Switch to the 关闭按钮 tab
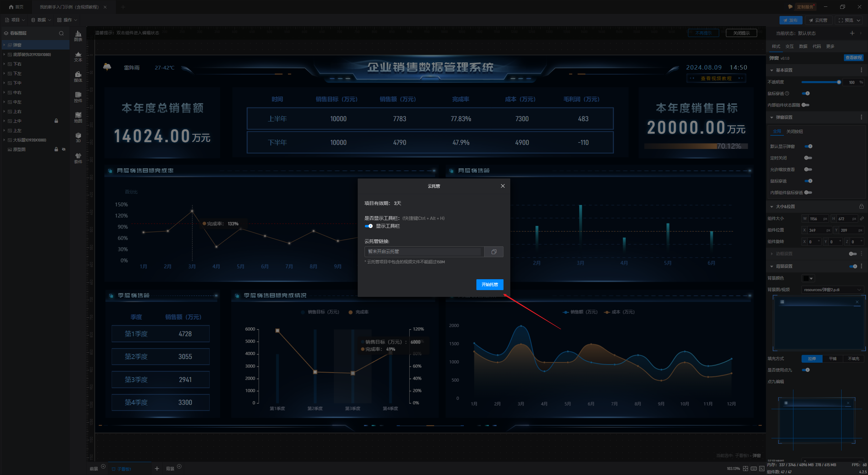This screenshot has width=868, height=475. pos(794,132)
